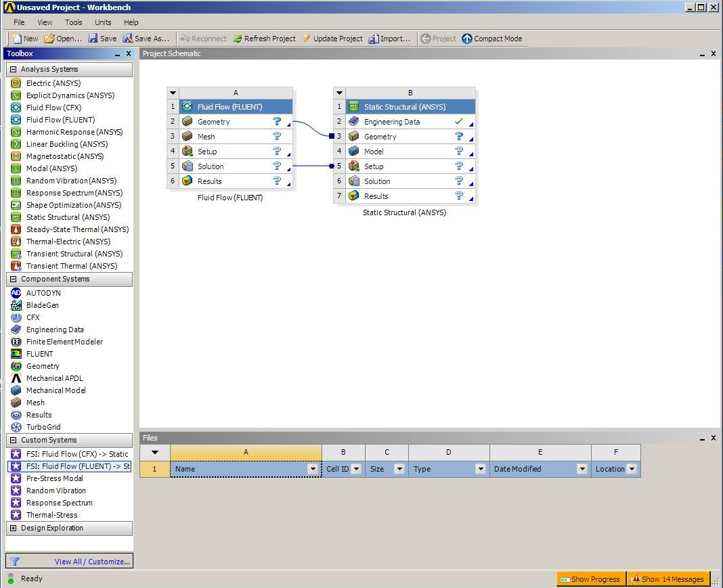Click the Compact Mode arrow icon
This screenshot has height=588, width=723.
pos(467,39)
